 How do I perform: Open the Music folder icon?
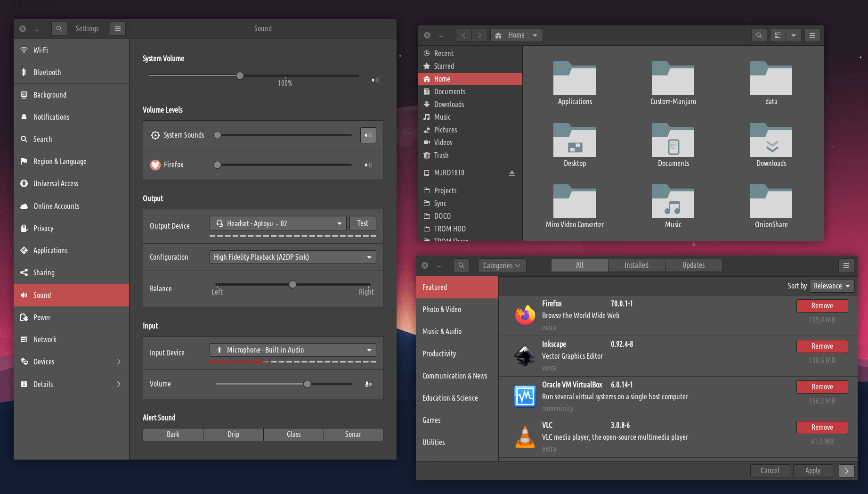(x=673, y=202)
